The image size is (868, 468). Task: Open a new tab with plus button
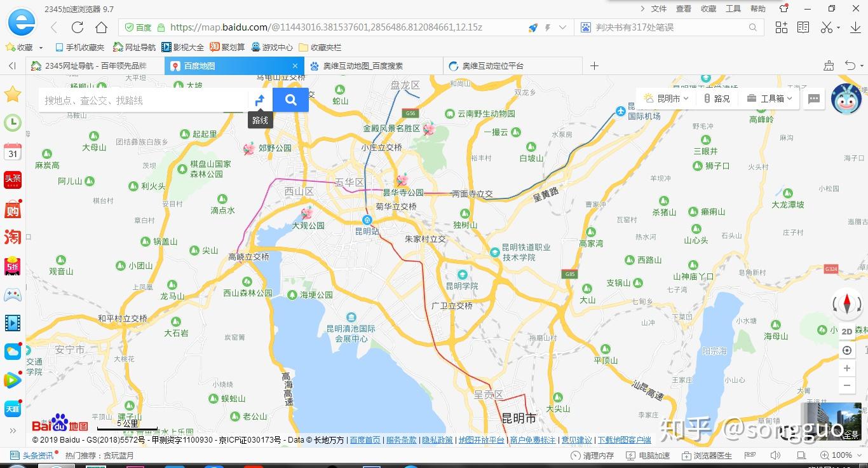point(594,65)
